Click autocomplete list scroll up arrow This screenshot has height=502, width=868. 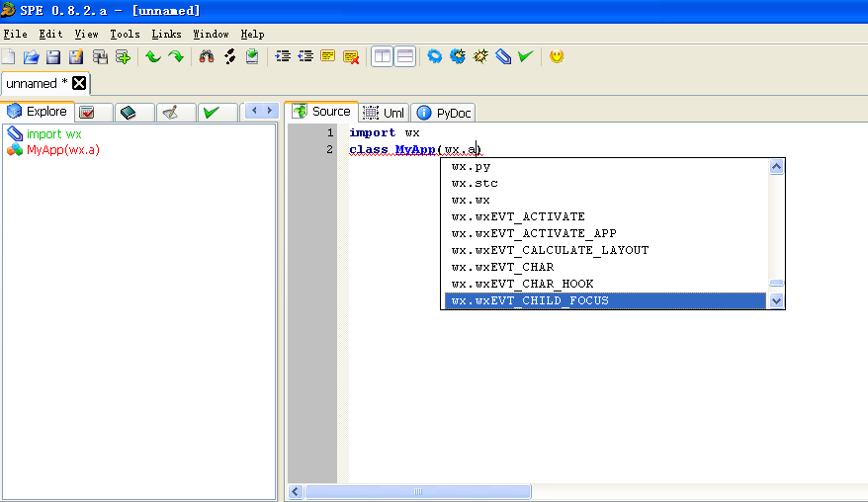click(777, 167)
